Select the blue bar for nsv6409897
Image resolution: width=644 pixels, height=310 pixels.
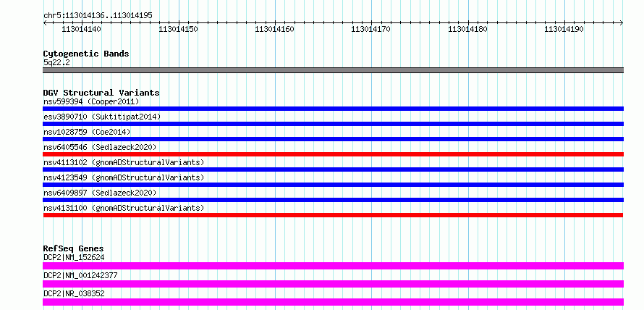tap(333, 200)
